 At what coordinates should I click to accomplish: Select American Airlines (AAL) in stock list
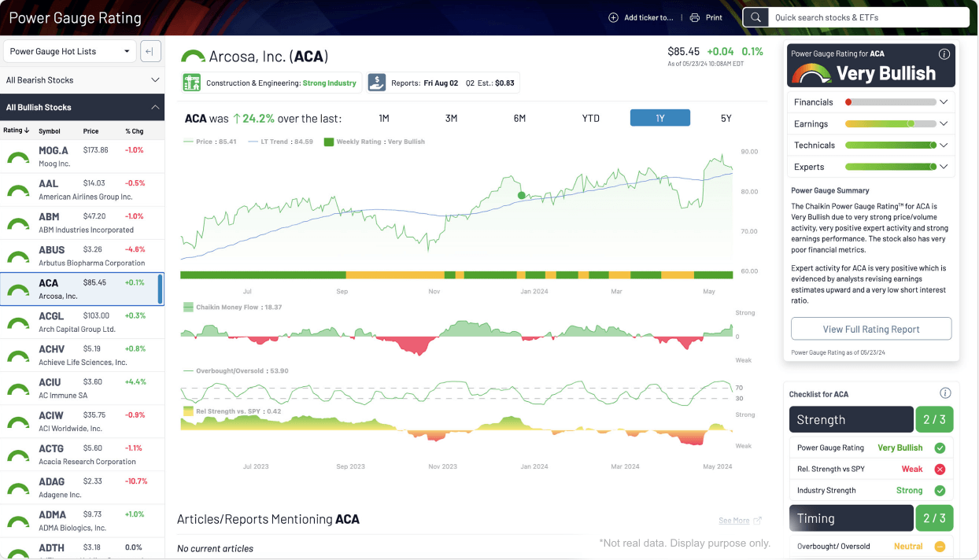pos(82,190)
